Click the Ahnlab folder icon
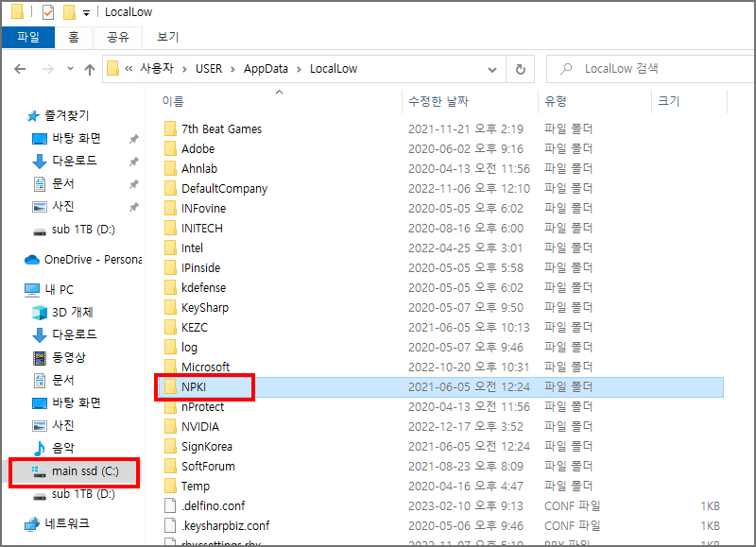This screenshot has height=547, width=756. click(x=170, y=169)
